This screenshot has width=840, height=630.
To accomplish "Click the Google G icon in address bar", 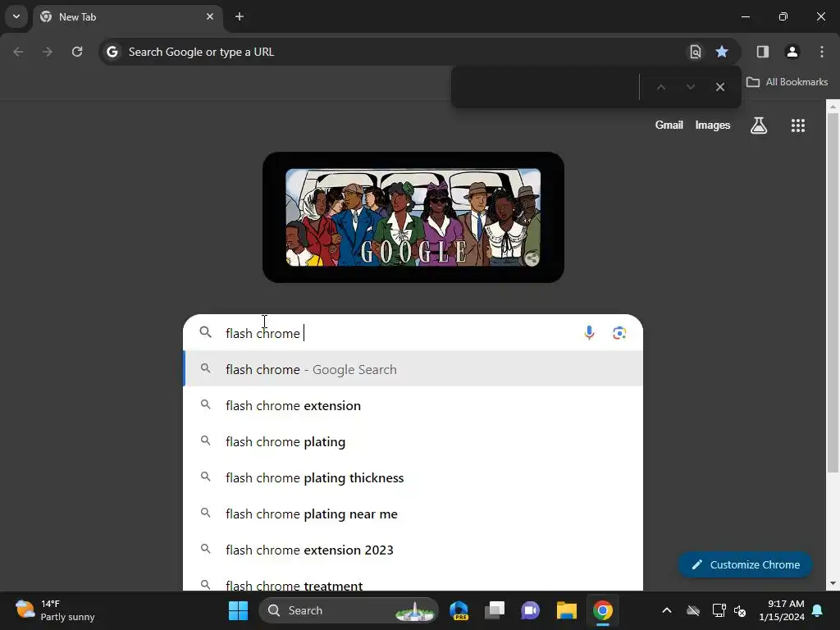I will pos(112,52).
